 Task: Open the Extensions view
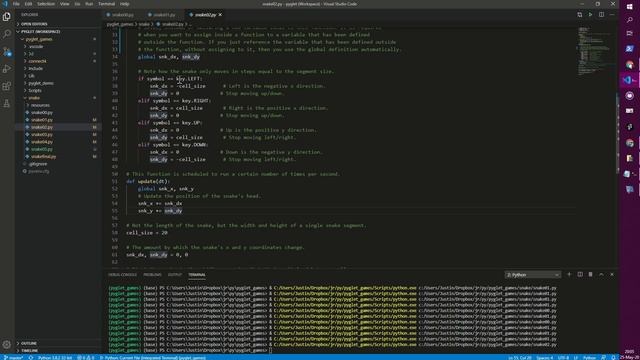[x=7, y=87]
